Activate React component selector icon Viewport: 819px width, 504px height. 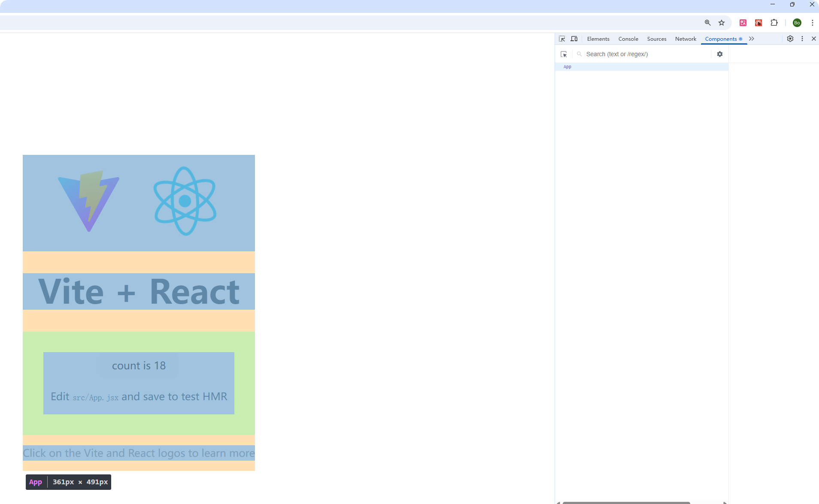[564, 54]
